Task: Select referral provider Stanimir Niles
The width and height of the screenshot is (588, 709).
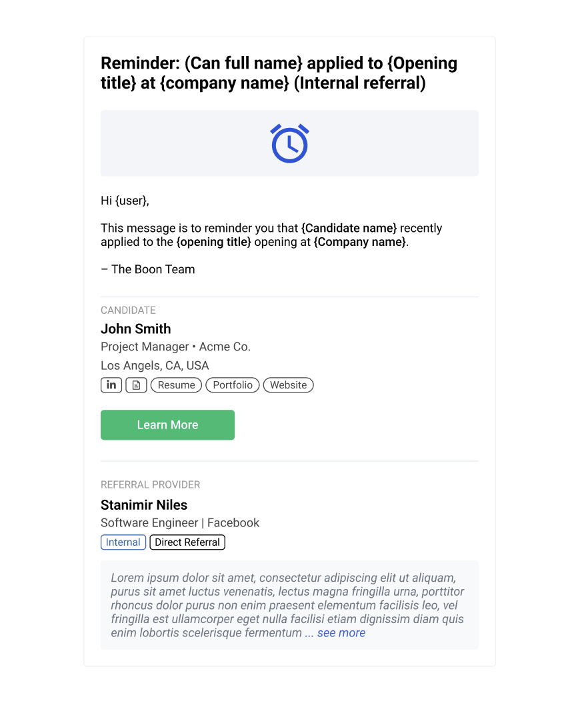Action: [144, 504]
